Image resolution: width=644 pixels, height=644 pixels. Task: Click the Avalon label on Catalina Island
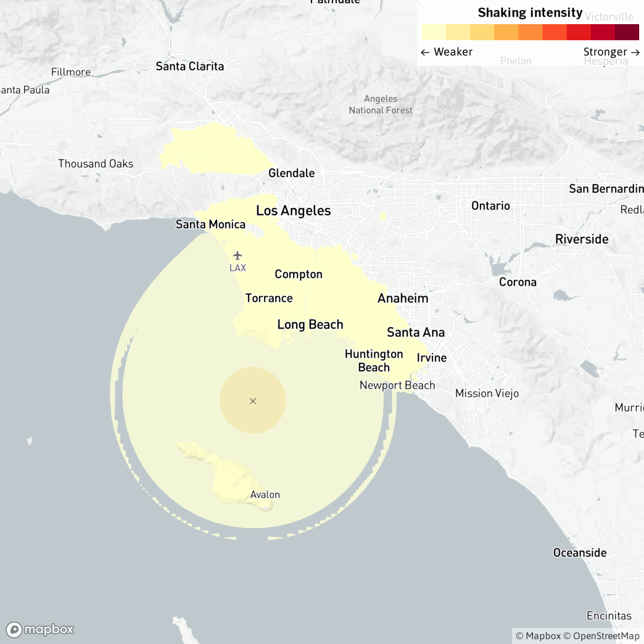(x=265, y=495)
